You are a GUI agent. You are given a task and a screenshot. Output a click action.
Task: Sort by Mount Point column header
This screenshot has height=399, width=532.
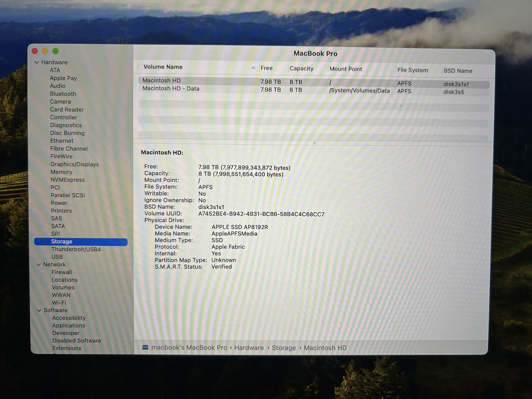coord(346,69)
